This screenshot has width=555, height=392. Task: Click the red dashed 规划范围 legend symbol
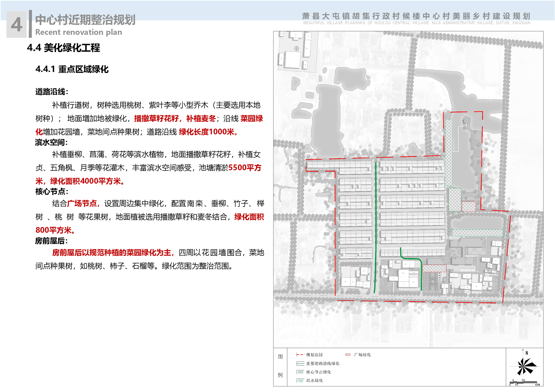300,355
